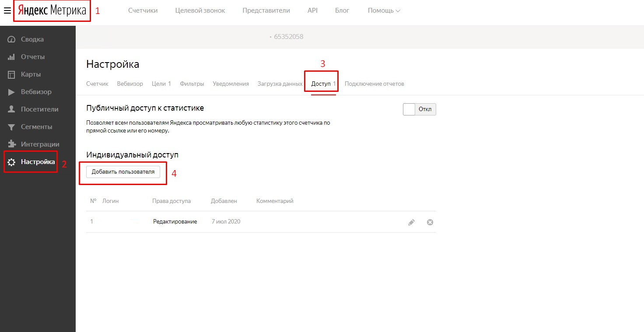The height and width of the screenshot is (332, 644).
Task: Open Отчеты label in the sidebar
Action: [33, 57]
